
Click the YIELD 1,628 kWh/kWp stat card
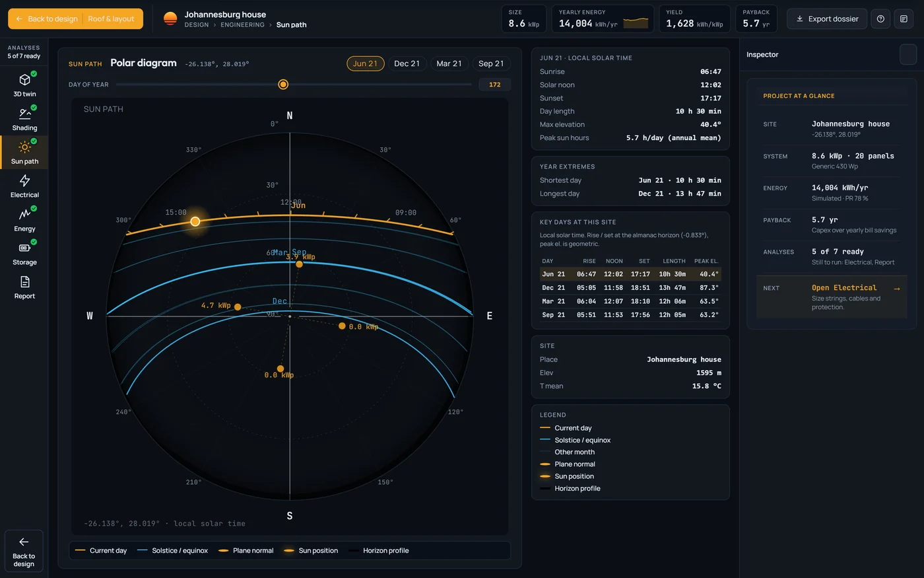(694, 18)
